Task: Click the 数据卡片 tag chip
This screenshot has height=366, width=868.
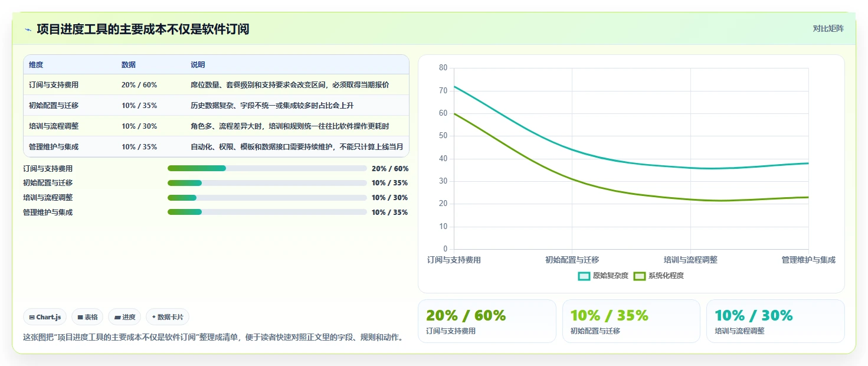Action: point(168,317)
